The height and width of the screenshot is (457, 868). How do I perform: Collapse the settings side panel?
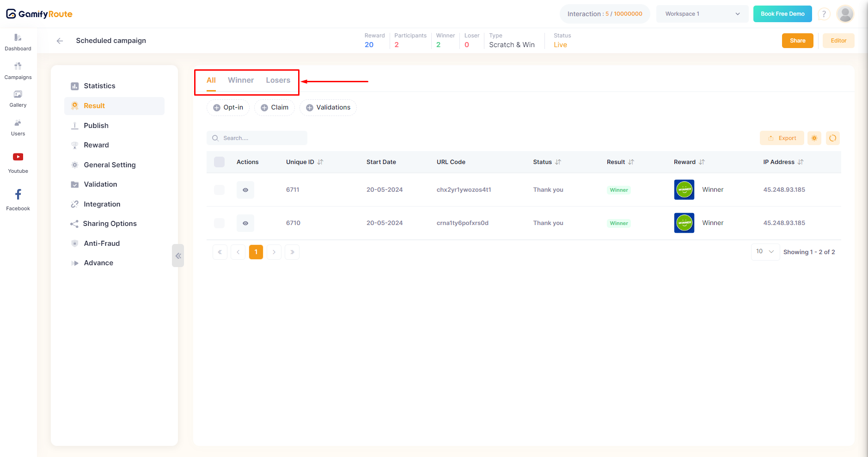178,256
